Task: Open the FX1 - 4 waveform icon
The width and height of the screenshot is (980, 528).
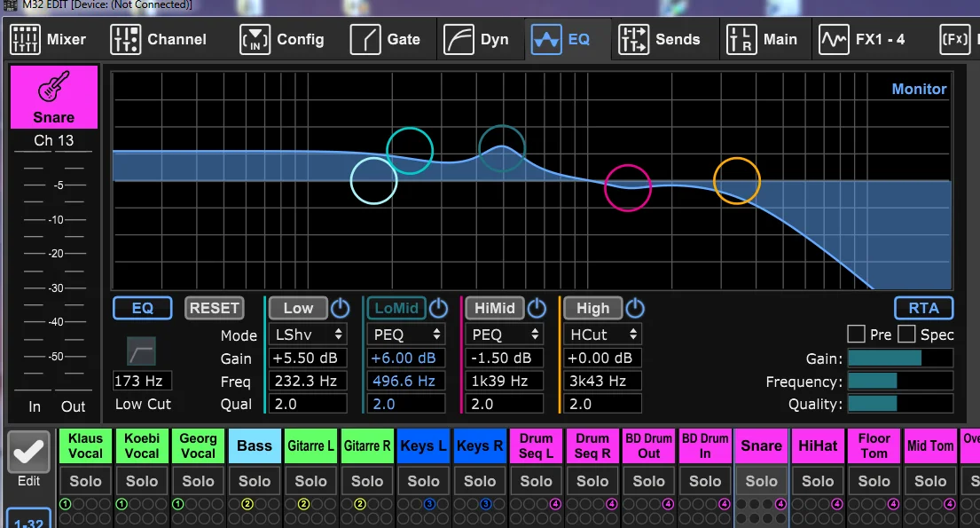Action: click(x=835, y=39)
